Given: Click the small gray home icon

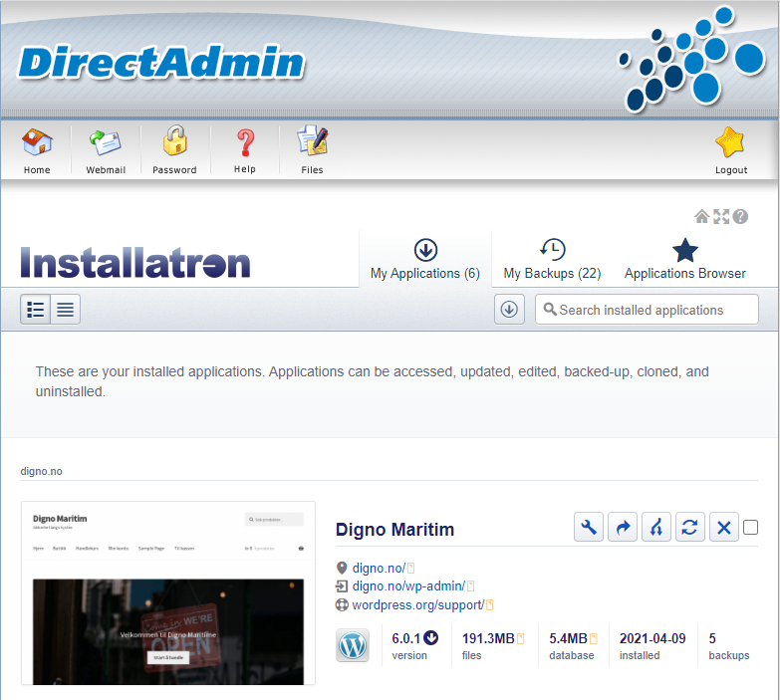Looking at the screenshot, I should 701,217.
